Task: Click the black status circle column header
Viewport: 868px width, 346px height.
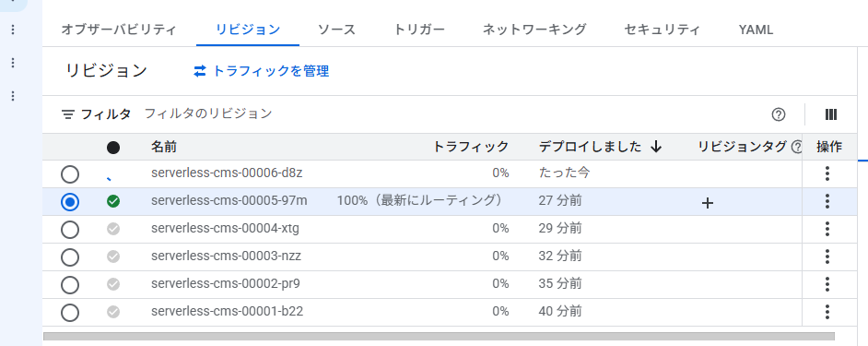Action: tap(113, 148)
